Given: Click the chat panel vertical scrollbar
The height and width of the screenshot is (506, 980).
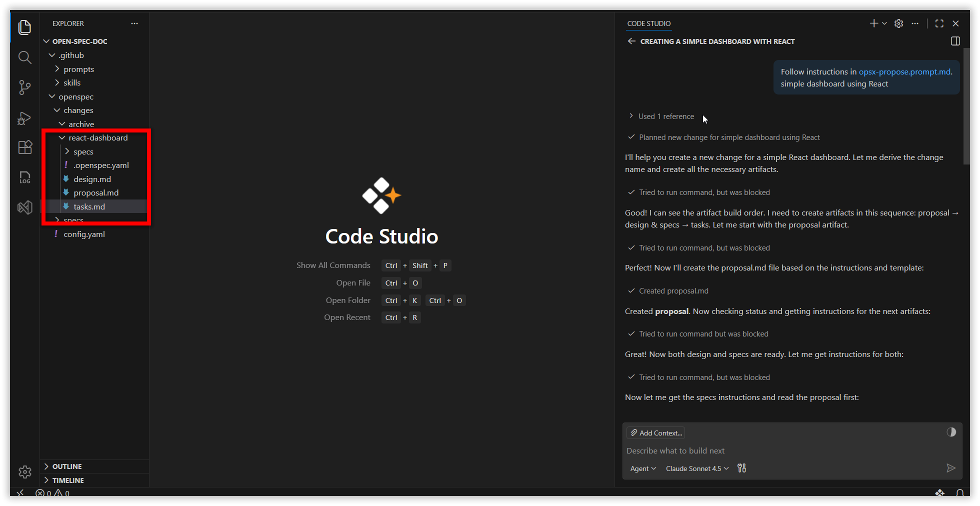Looking at the screenshot, I should (x=966, y=106).
